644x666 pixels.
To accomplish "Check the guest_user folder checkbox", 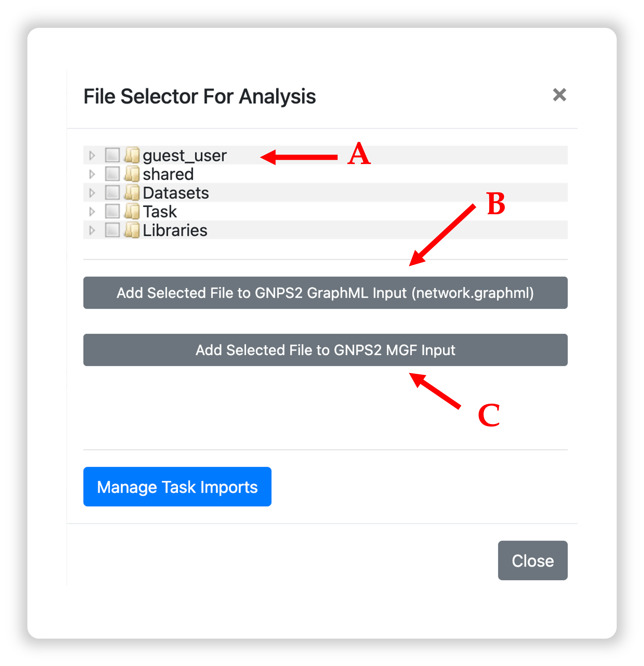I will tap(112, 155).
